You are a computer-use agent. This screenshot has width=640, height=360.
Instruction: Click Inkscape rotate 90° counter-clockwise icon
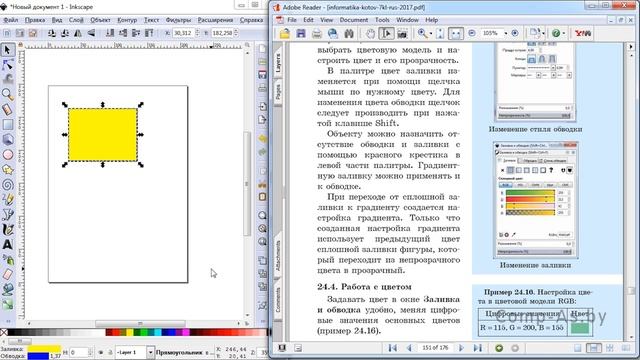pos(52,33)
